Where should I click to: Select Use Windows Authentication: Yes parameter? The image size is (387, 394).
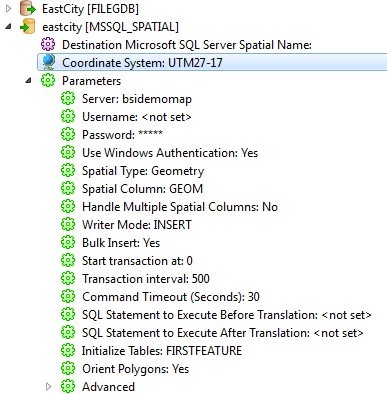(170, 153)
